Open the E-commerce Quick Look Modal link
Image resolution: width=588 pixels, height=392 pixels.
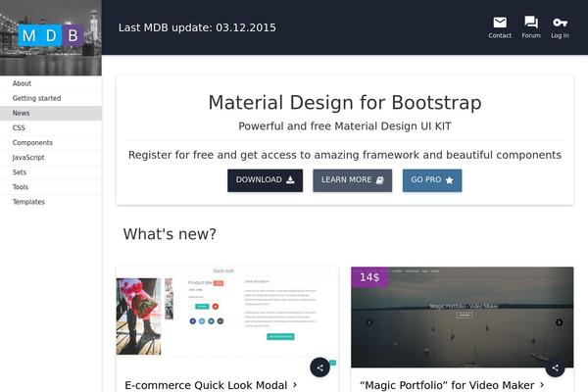click(211, 385)
